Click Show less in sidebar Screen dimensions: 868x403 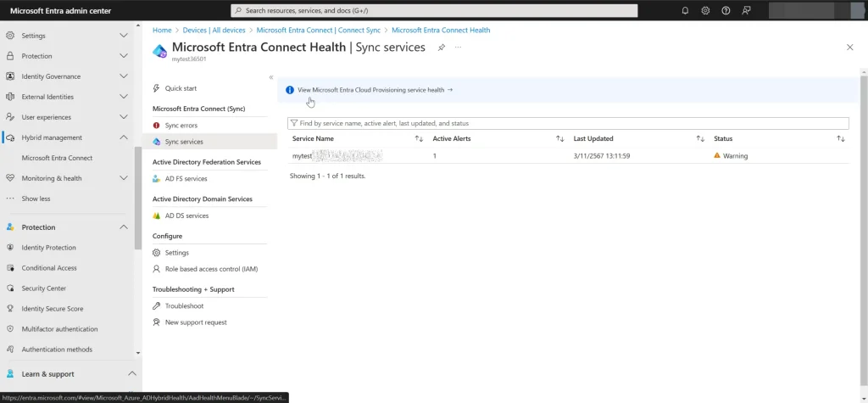[36, 199]
